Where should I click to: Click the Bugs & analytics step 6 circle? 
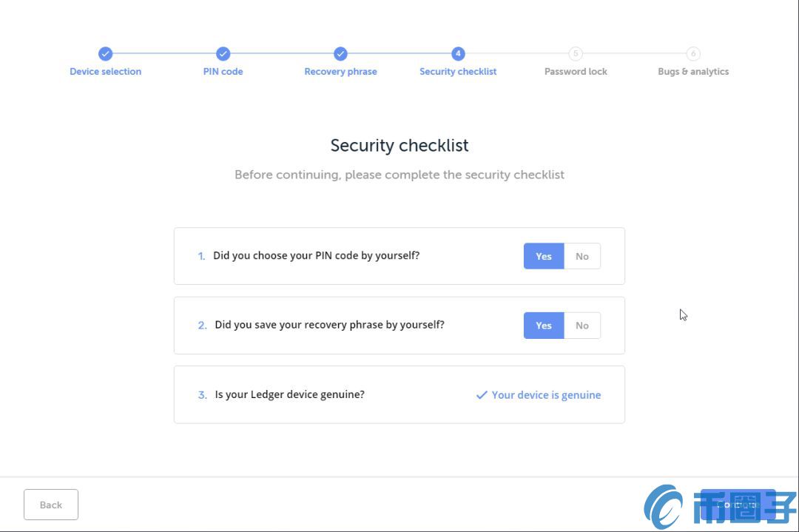tap(693, 53)
